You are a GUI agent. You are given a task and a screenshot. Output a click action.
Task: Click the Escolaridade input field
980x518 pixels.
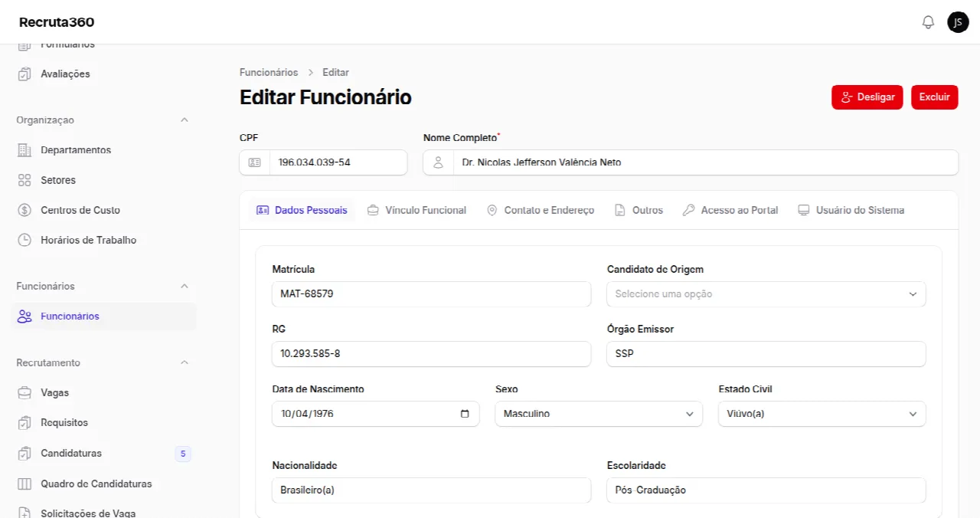click(766, 490)
